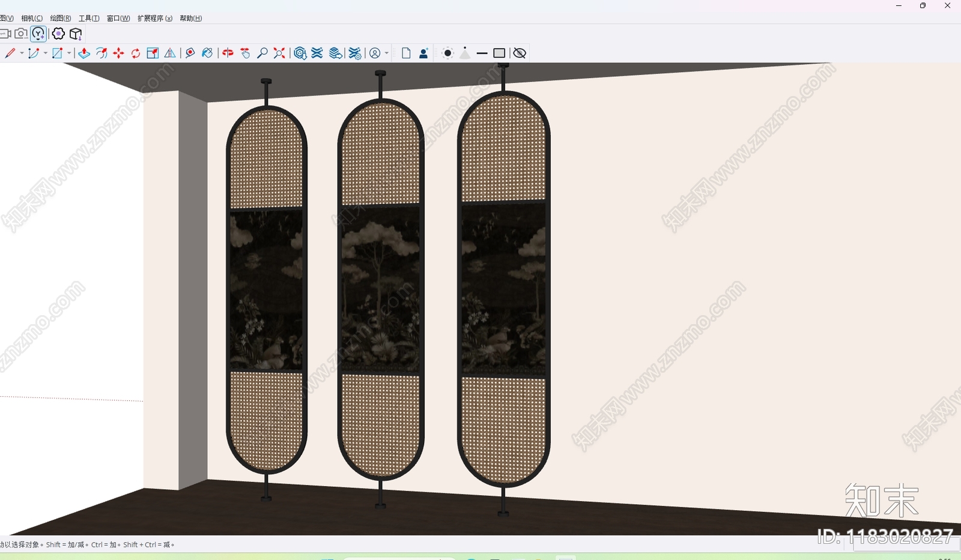The width and height of the screenshot is (961, 560).
Task: Expand the Arc tool options arrow
Action: point(45,53)
